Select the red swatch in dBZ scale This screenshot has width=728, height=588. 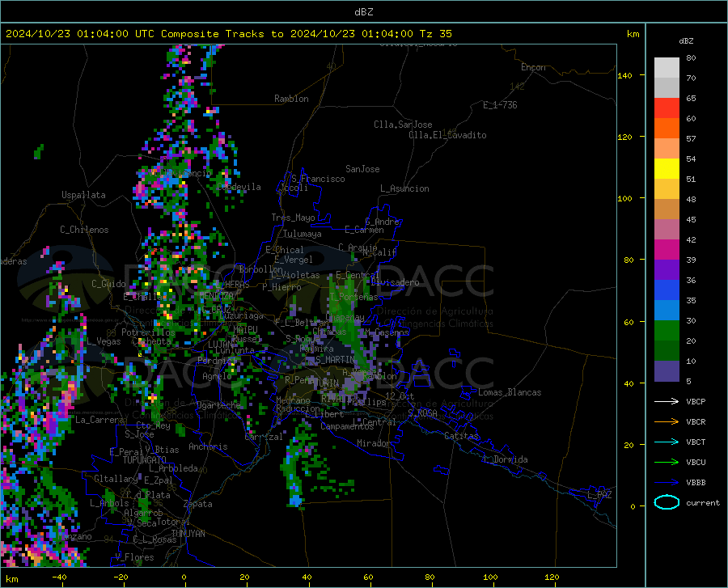click(667, 108)
